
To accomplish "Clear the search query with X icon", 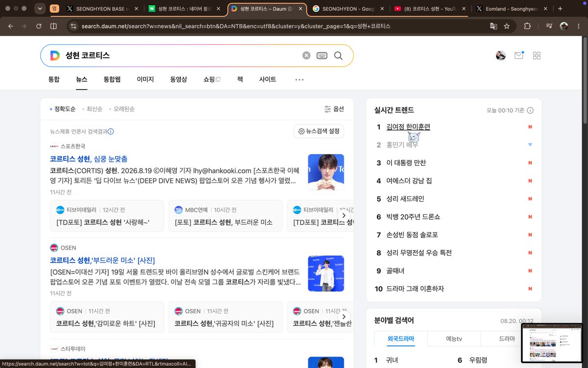I will tap(306, 55).
